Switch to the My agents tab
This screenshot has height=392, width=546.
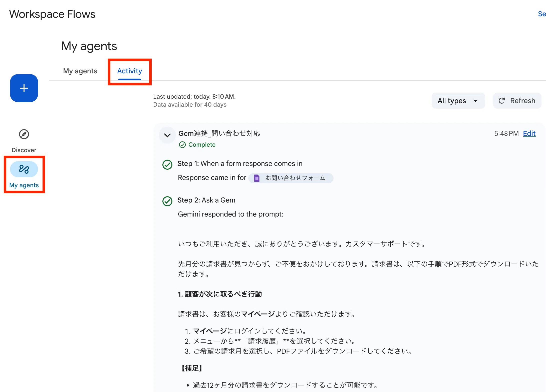pyautogui.click(x=80, y=71)
